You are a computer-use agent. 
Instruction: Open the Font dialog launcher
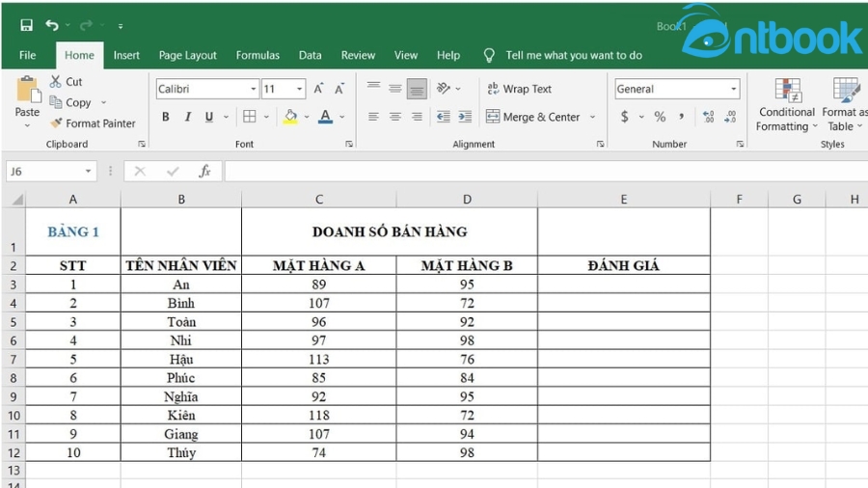tap(349, 144)
